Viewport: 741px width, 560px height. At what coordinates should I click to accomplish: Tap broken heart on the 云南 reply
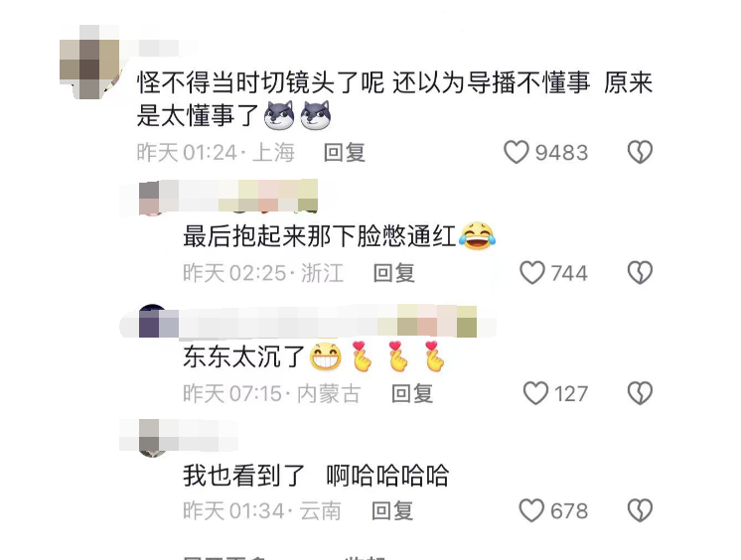(x=640, y=510)
